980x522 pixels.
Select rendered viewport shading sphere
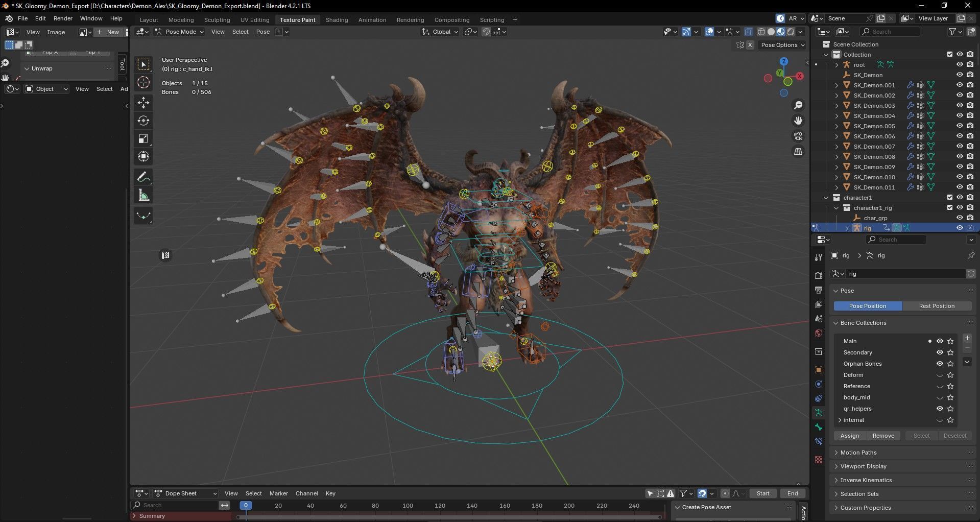pyautogui.click(x=791, y=32)
